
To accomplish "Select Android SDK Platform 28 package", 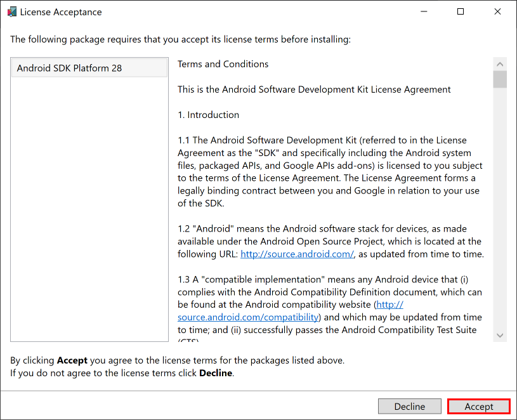I will (x=89, y=67).
